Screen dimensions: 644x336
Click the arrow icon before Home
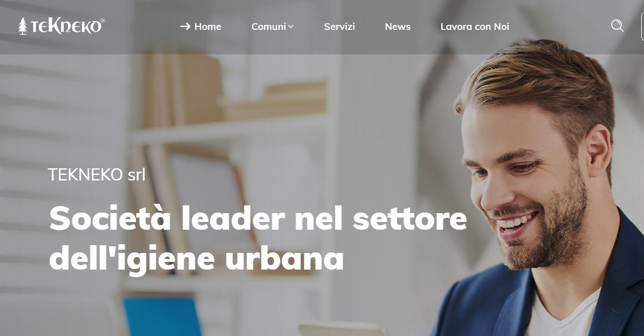pos(185,26)
